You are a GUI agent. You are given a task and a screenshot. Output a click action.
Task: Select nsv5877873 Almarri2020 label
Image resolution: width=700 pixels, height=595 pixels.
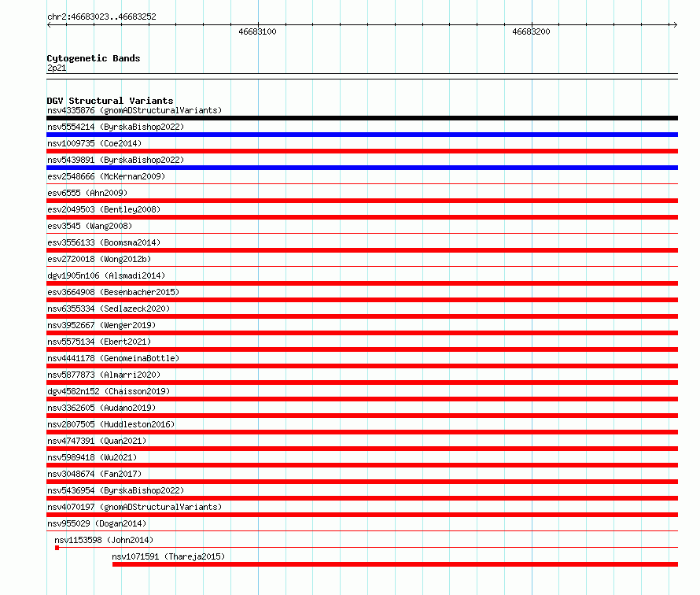pos(104,375)
